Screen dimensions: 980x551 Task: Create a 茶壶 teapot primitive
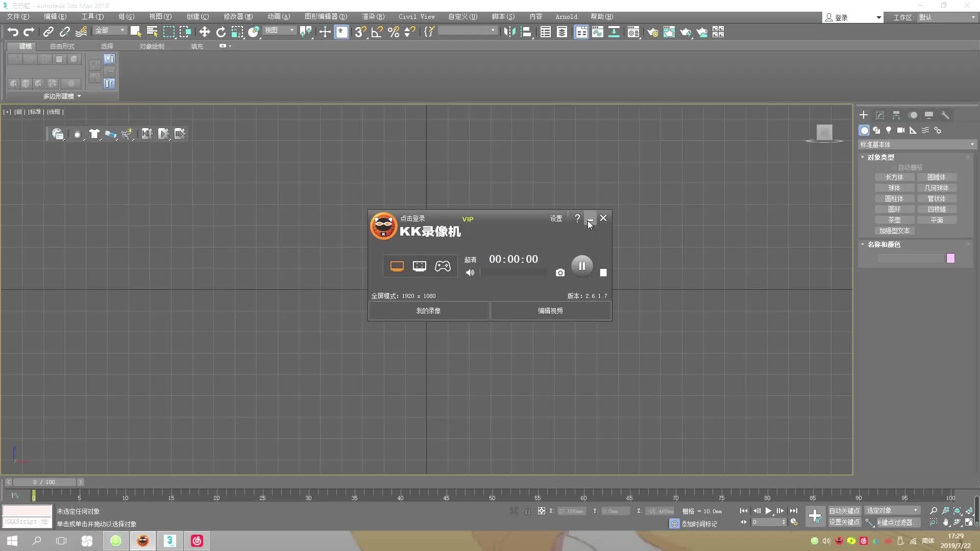[894, 220]
